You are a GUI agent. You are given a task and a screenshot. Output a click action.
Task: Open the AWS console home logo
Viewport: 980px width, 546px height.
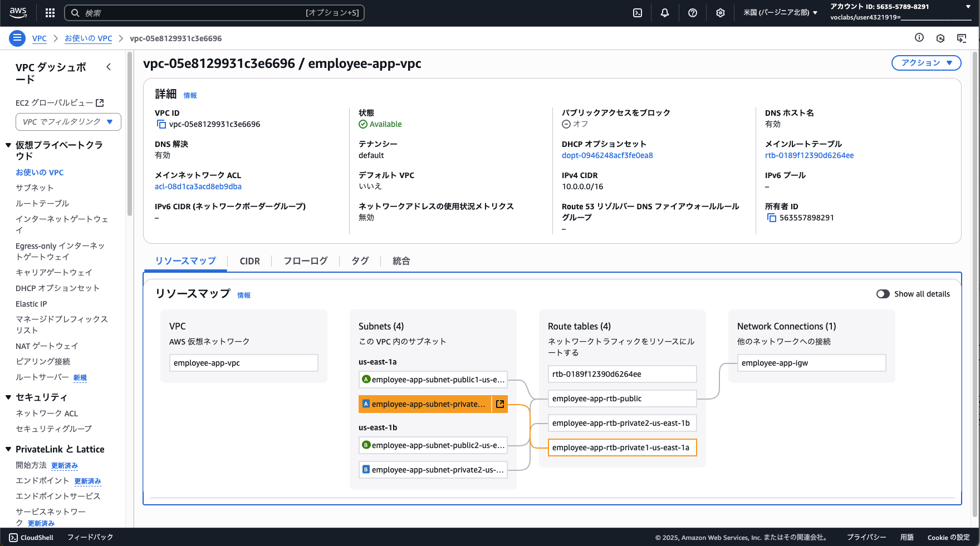tap(18, 13)
